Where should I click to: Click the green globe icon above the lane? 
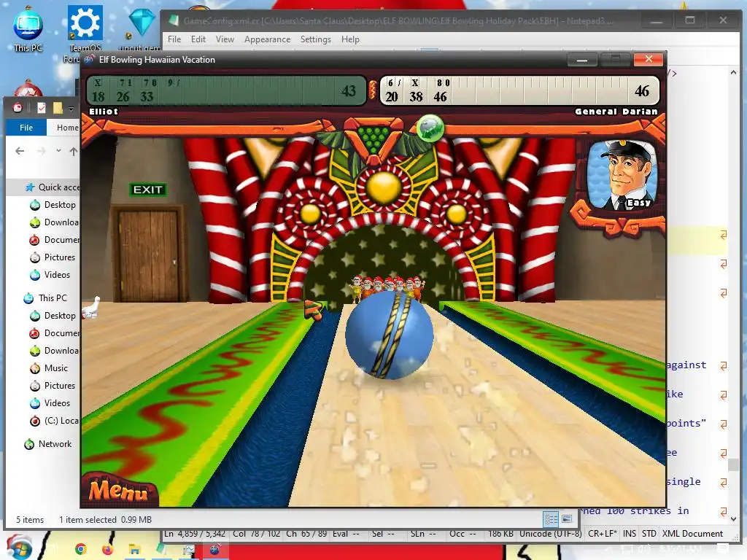coord(430,128)
